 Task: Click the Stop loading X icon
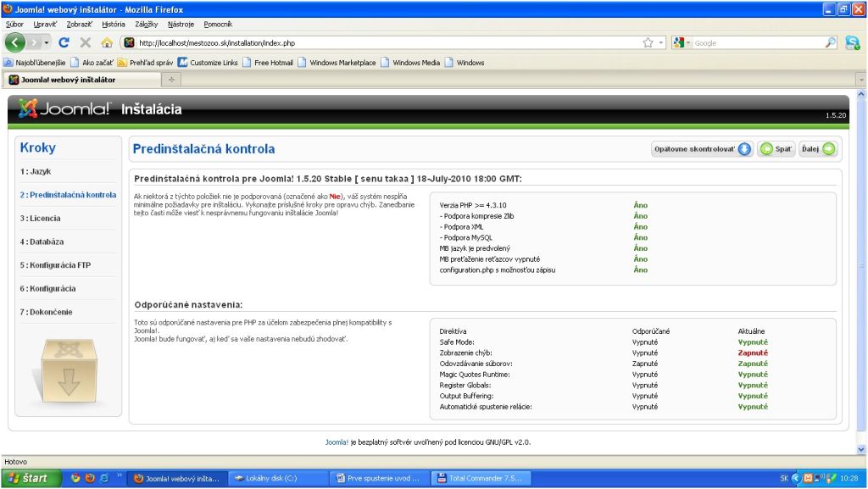pyautogui.click(x=86, y=42)
